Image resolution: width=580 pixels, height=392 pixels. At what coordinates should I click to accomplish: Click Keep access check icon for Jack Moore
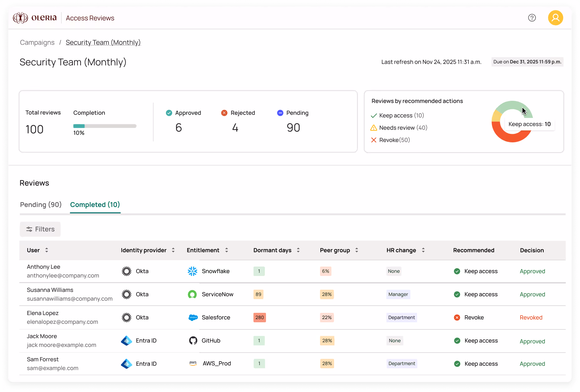(x=457, y=341)
